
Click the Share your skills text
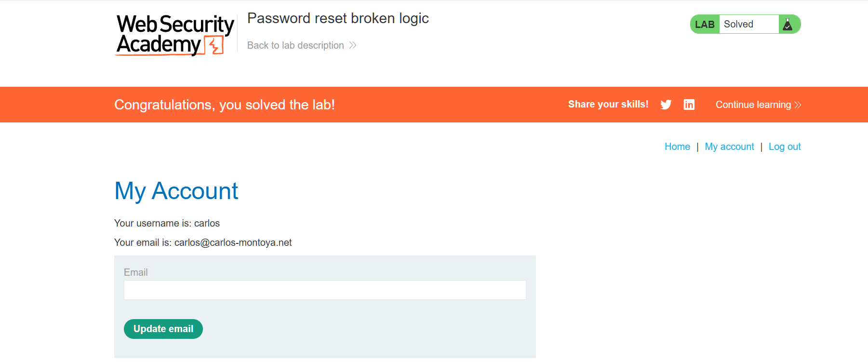point(608,104)
